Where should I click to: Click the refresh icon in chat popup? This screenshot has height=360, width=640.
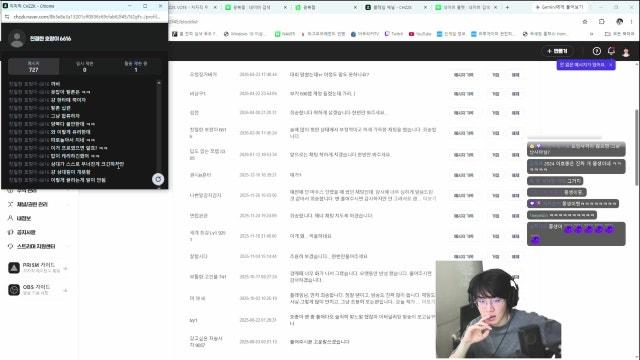[158, 179]
